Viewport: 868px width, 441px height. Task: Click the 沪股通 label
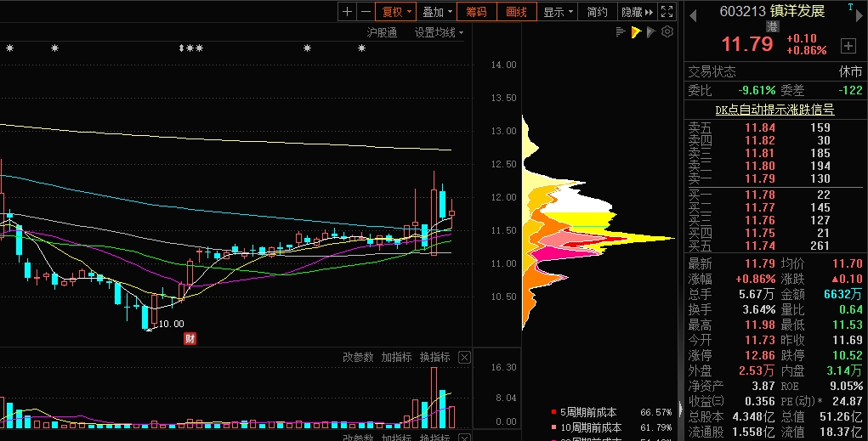click(x=382, y=32)
